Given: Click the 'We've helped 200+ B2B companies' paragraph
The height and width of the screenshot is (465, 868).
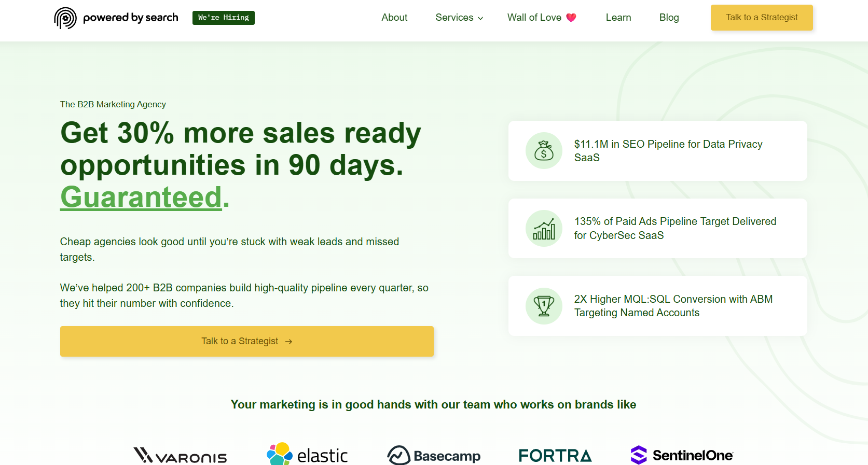Looking at the screenshot, I should coord(244,295).
